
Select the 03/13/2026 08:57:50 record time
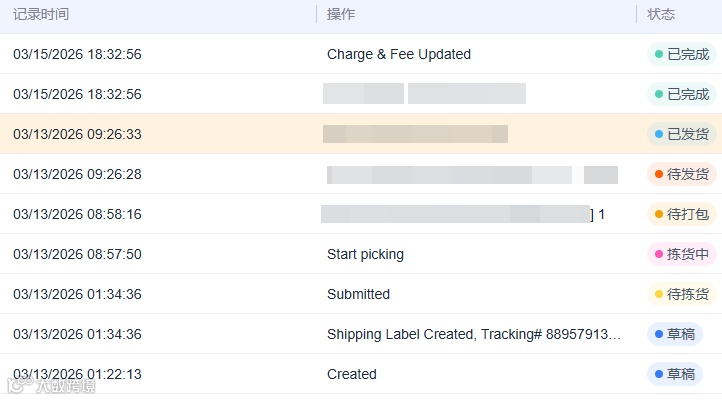tap(77, 254)
